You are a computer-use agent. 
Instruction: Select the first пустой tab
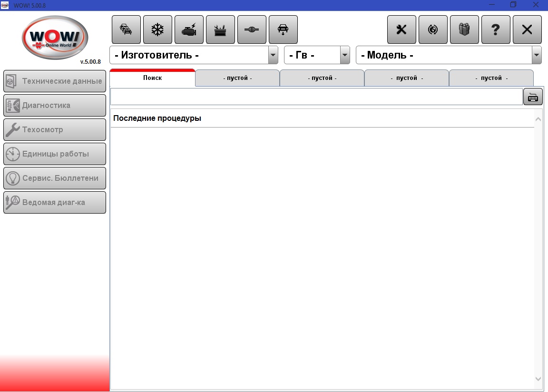pyautogui.click(x=237, y=78)
